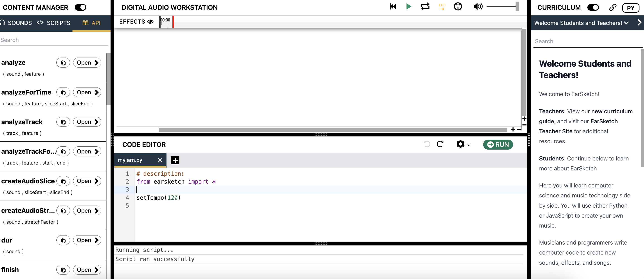Open the createAudioSlice API details
Viewport: 644px width, 279px height.
click(87, 181)
